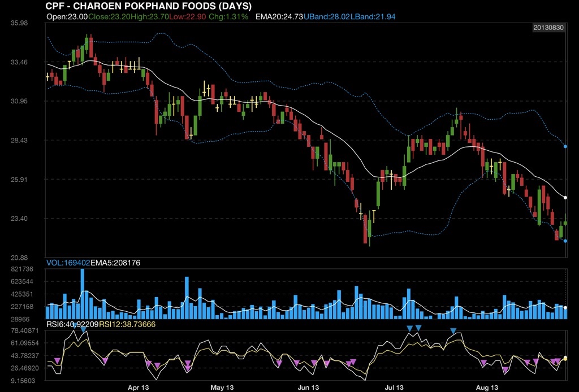This screenshot has height=392, width=579.
Task: Click the lone blue RSI triangle in late July
Action: (453, 331)
